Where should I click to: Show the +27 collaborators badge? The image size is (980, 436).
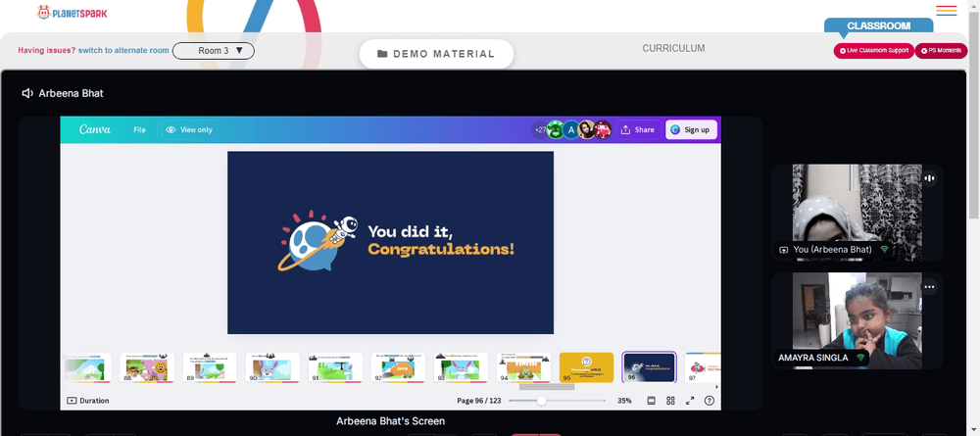tap(539, 130)
